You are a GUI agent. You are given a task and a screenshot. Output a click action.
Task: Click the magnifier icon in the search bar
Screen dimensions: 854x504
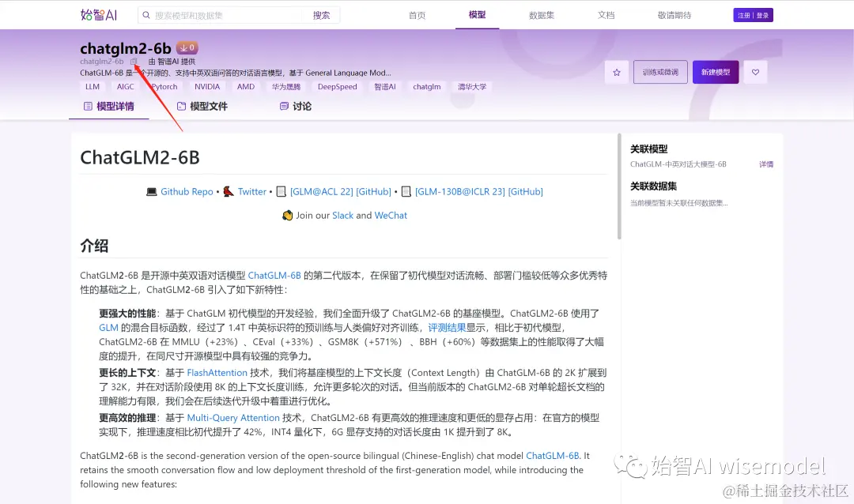click(146, 14)
